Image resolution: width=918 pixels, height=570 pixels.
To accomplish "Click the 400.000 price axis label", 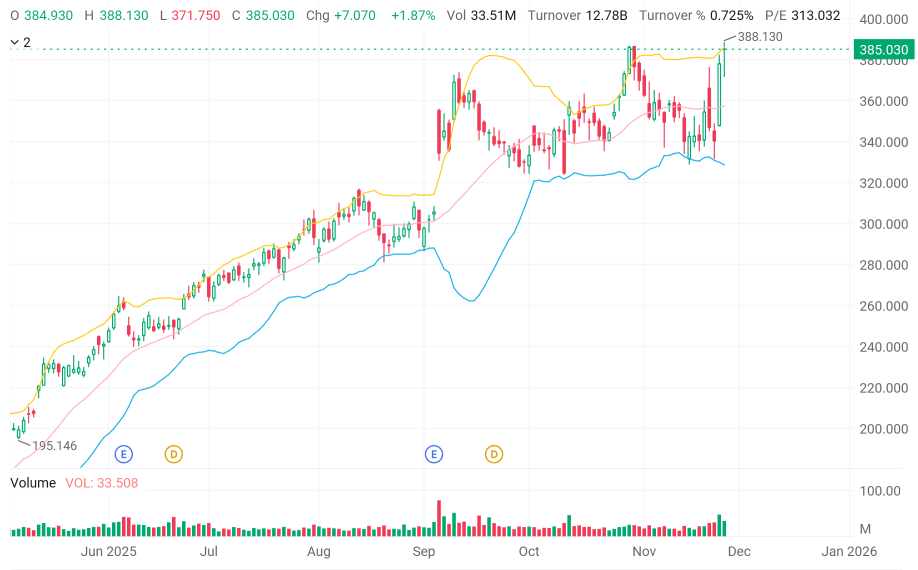I will (x=883, y=20).
